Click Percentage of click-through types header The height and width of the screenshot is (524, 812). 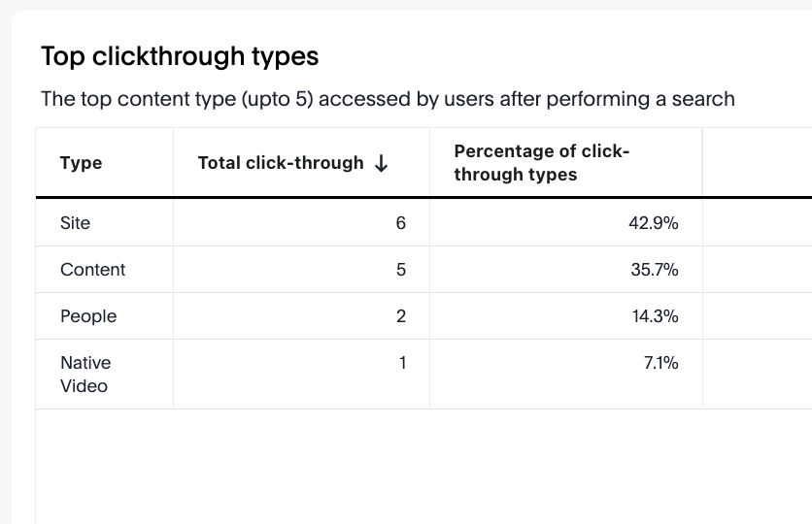pyautogui.click(x=542, y=163)
